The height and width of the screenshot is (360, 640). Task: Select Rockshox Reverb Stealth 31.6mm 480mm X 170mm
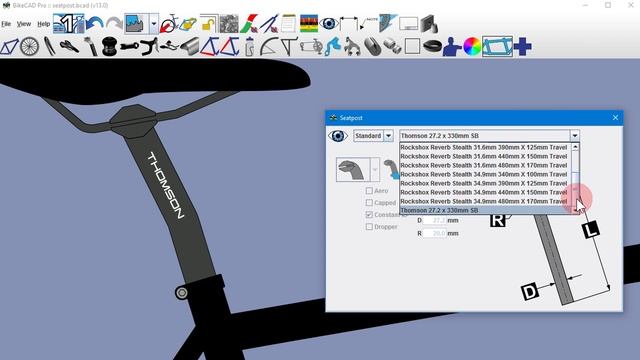click(484, 165)
